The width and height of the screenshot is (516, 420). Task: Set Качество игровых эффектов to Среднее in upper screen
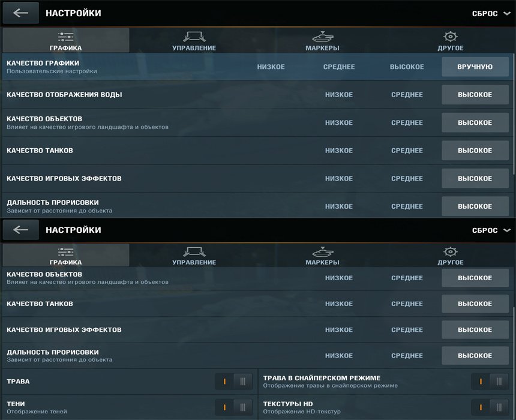(407, 179)
